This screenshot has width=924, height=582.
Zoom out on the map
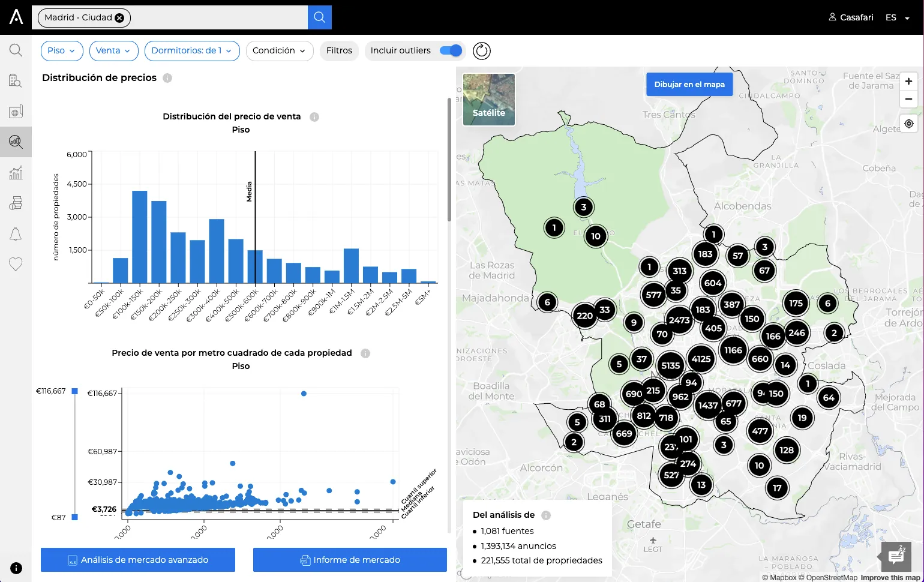coord(908,99)
